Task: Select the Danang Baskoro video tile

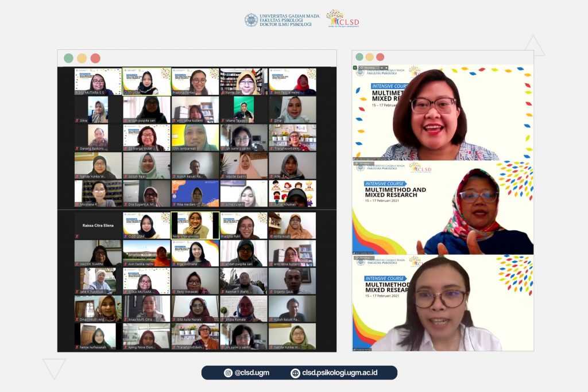Action: click(x=98, y=138)
